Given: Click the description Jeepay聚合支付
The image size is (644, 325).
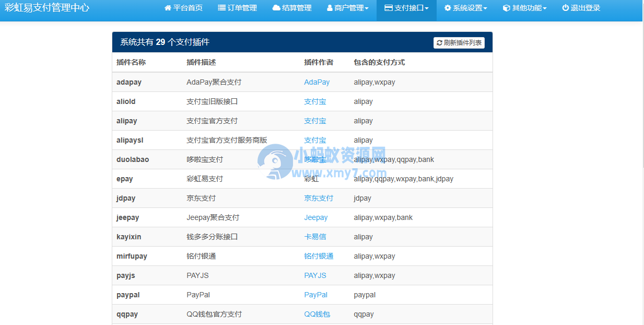Looking at the screenshot, I should tap(213, 217).
